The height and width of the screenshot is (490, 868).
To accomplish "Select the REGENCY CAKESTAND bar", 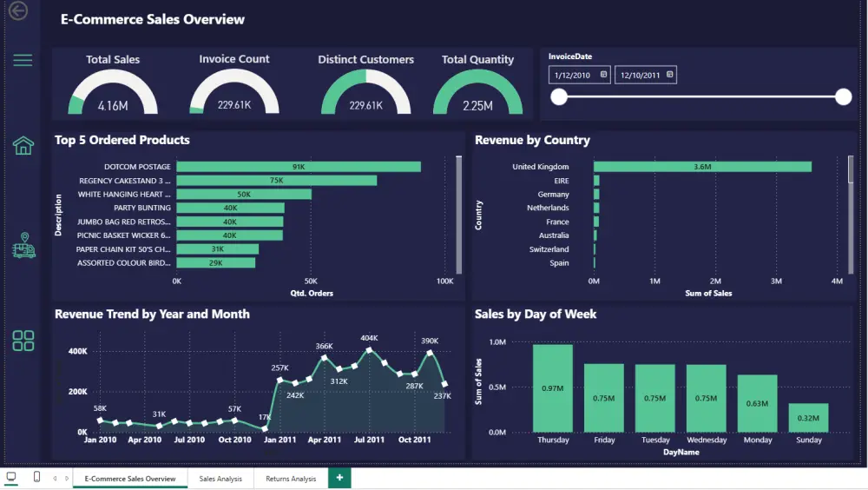I will click(x=277, y=181).
